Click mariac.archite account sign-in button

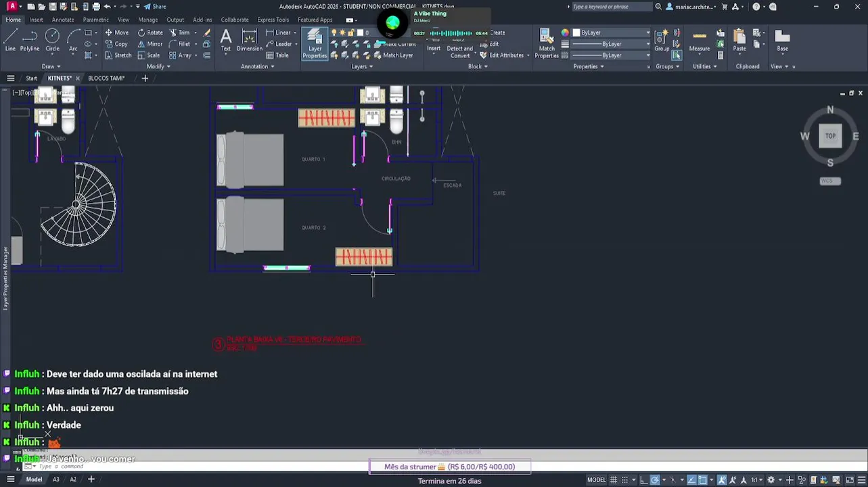click(691, 7)
